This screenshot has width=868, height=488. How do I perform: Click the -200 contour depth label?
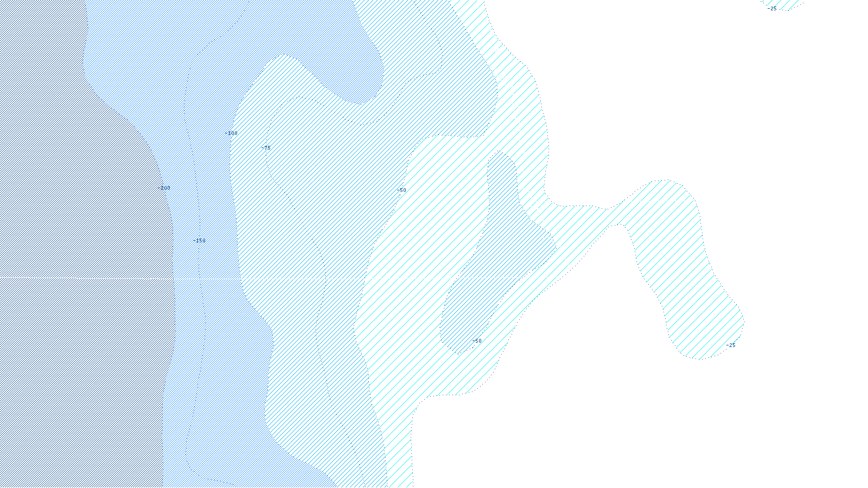pos(164,188)
